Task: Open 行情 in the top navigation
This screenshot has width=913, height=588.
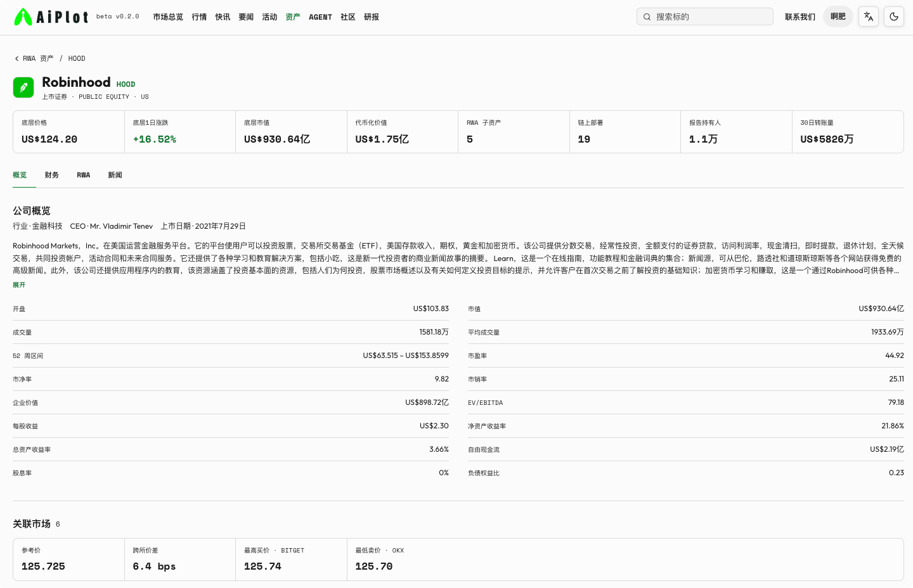Action: tap(199, 17)
